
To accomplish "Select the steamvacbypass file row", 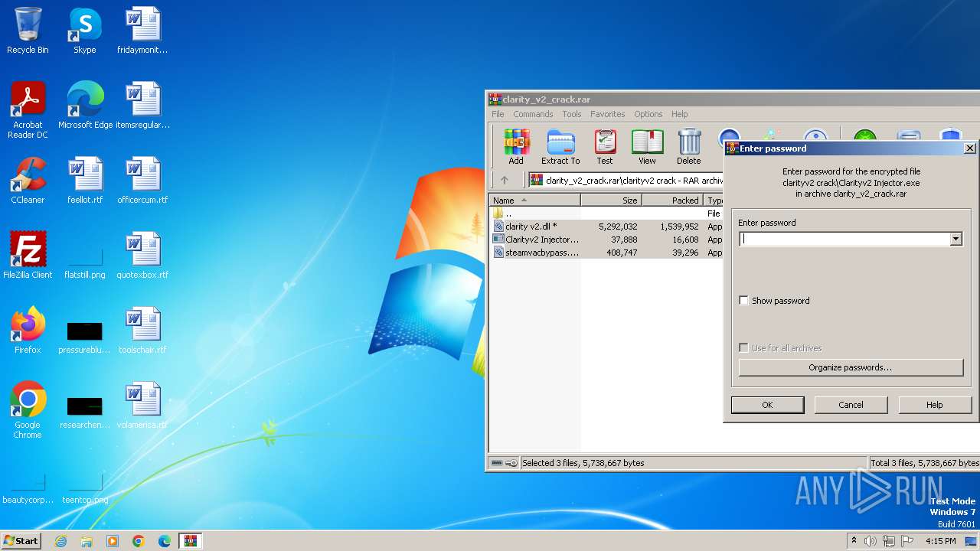I will 606,253.
